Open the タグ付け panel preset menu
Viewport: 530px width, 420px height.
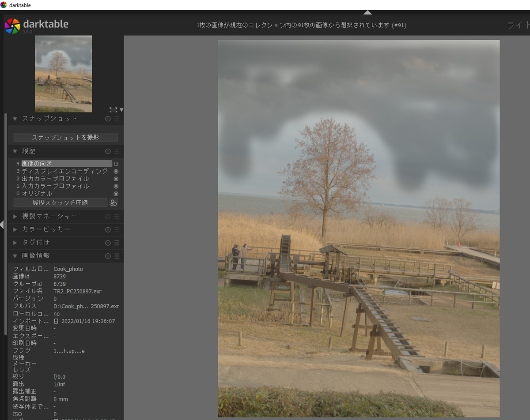[x=116, y=242]
